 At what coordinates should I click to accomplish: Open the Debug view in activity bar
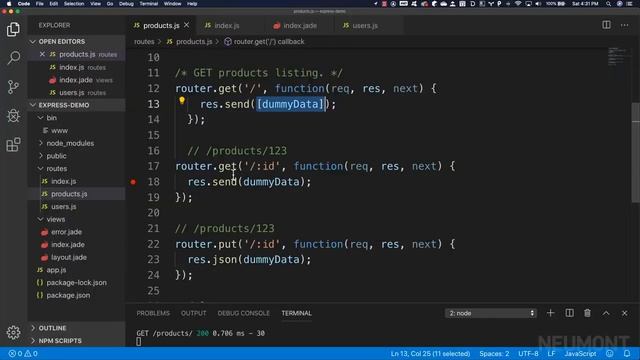[13, 116]
